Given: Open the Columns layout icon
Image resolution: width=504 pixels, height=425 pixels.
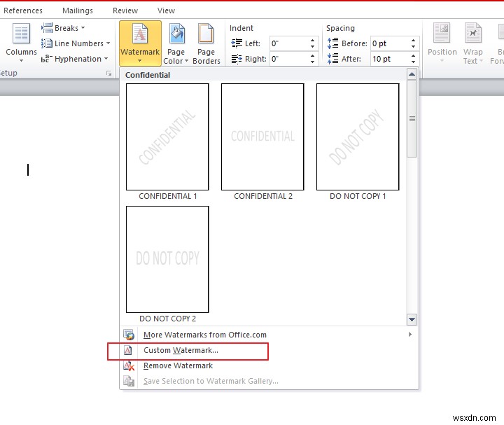Looking at the screenshot, I should tap(21, 33).
